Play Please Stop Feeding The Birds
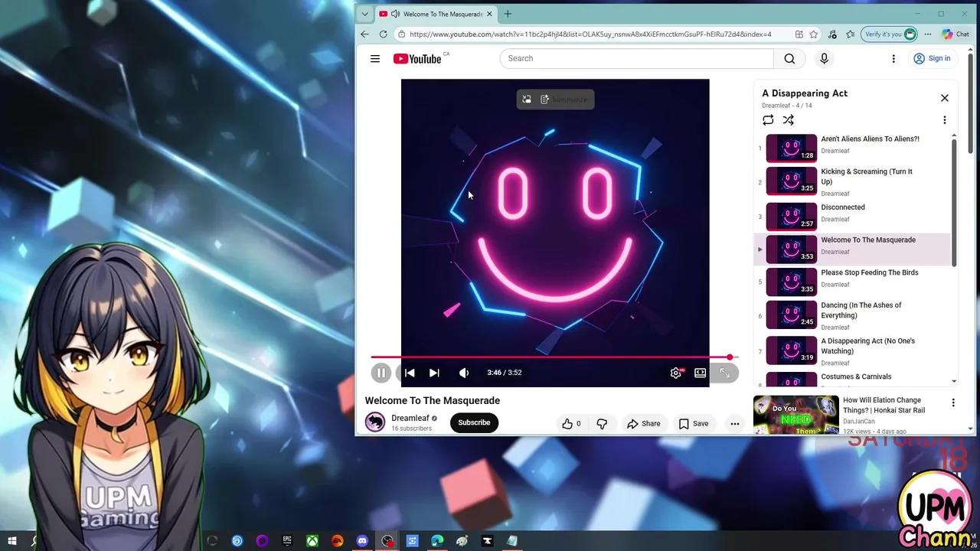The image size is (980, 551). coord(852,282)
